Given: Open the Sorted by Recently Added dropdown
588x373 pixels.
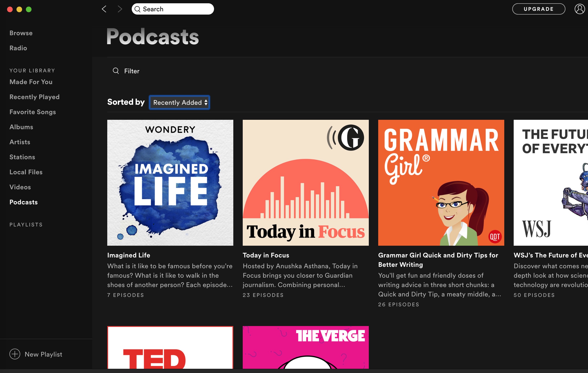Looking at the screenshot, I should click(179, 102).
